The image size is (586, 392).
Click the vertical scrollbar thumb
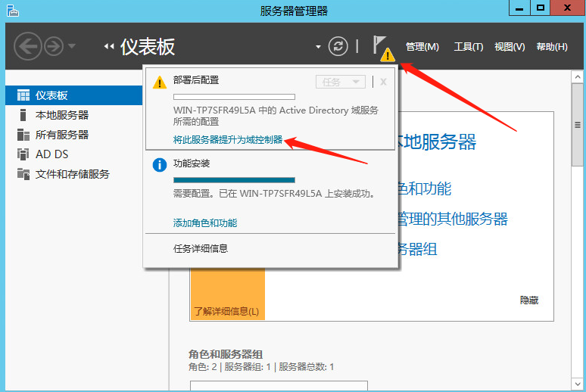click(578, 125)
